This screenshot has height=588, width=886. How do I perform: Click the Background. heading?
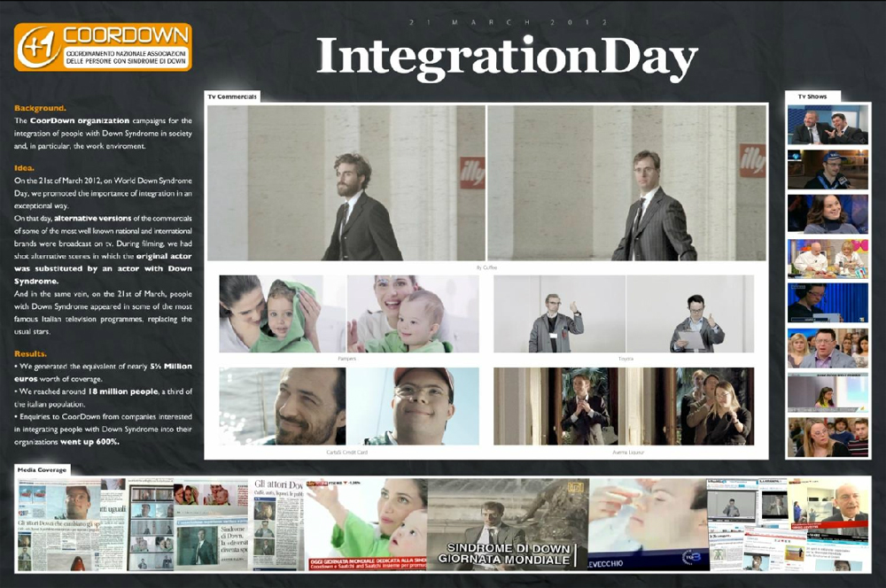(40, 108)
